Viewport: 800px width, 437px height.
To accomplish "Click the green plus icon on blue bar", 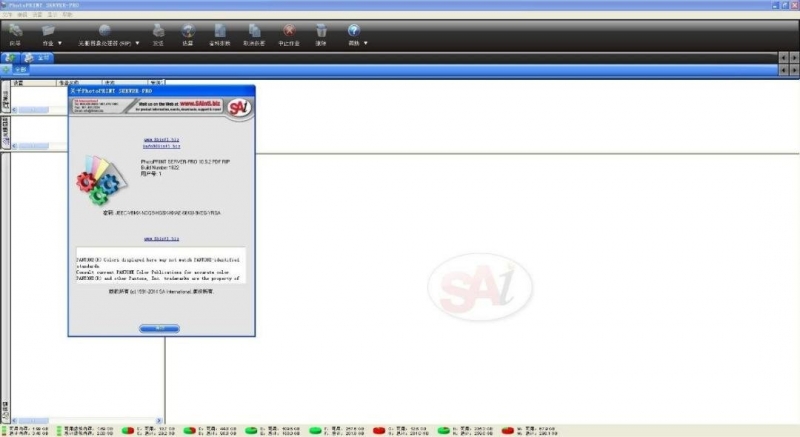I will 6,69.
